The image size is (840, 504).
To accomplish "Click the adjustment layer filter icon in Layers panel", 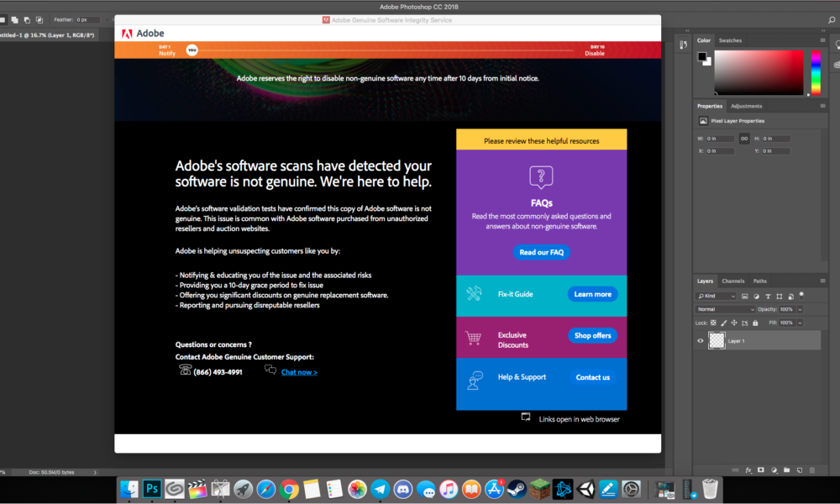I will coord(756,297).
